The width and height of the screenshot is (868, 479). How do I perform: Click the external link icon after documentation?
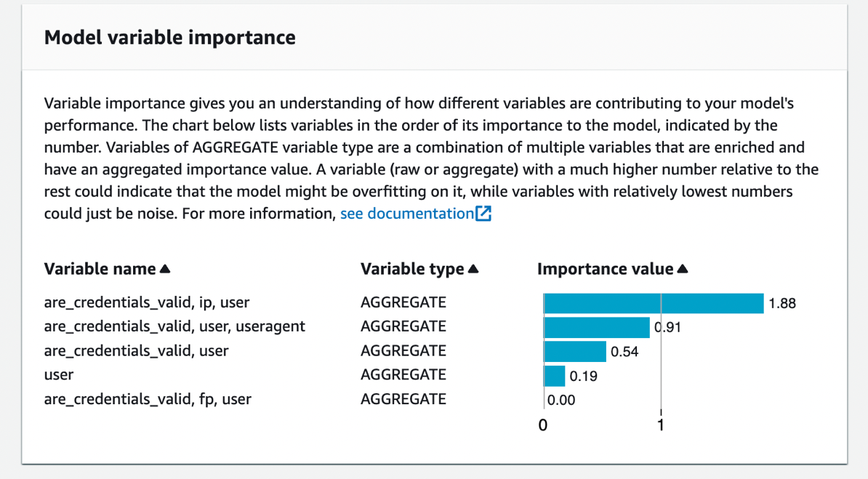pos(483,214)
